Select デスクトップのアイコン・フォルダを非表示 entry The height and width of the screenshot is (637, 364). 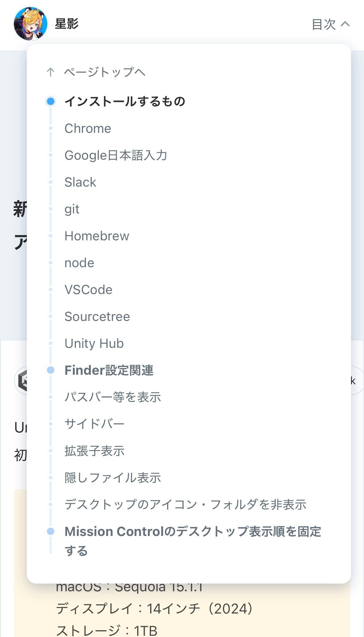point(185,504)
